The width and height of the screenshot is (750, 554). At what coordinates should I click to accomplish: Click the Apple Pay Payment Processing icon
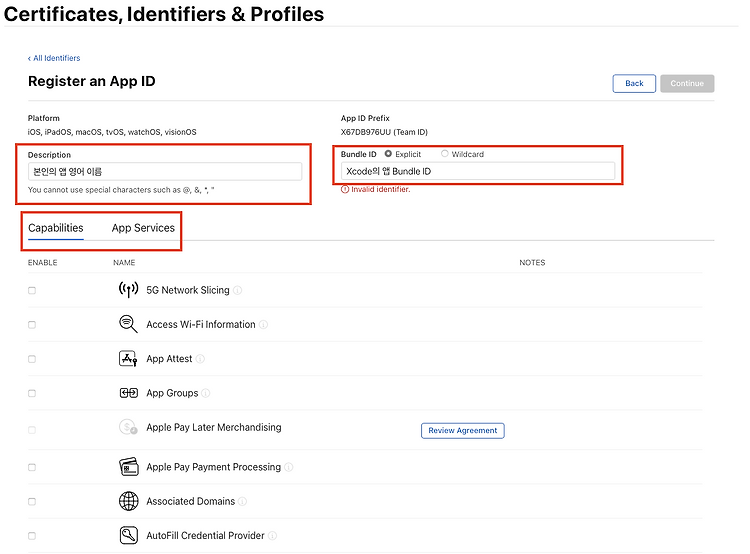128,467
